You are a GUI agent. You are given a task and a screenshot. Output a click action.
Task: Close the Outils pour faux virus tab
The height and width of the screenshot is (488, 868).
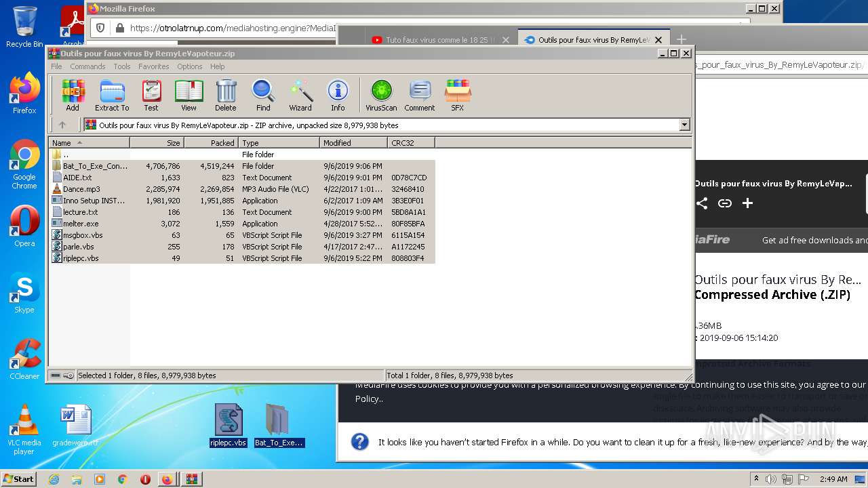point(658,40)
